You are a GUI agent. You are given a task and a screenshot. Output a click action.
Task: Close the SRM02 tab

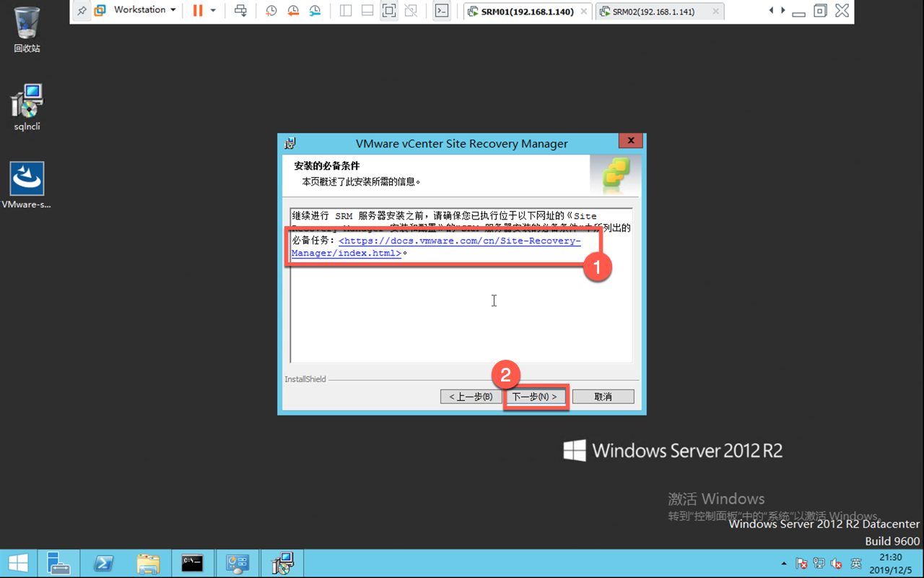click(715, 12)
